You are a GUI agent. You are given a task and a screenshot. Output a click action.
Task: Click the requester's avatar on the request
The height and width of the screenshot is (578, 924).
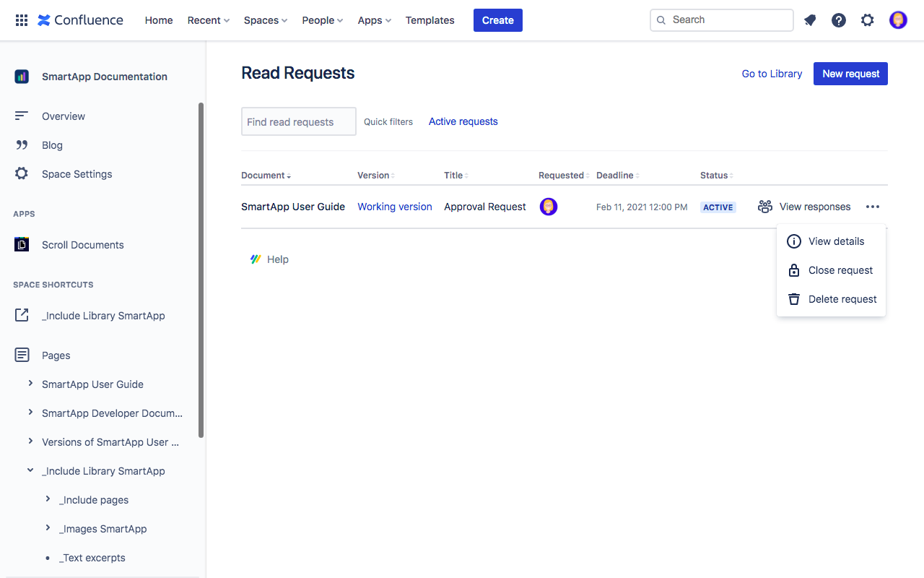coord(549,207)
